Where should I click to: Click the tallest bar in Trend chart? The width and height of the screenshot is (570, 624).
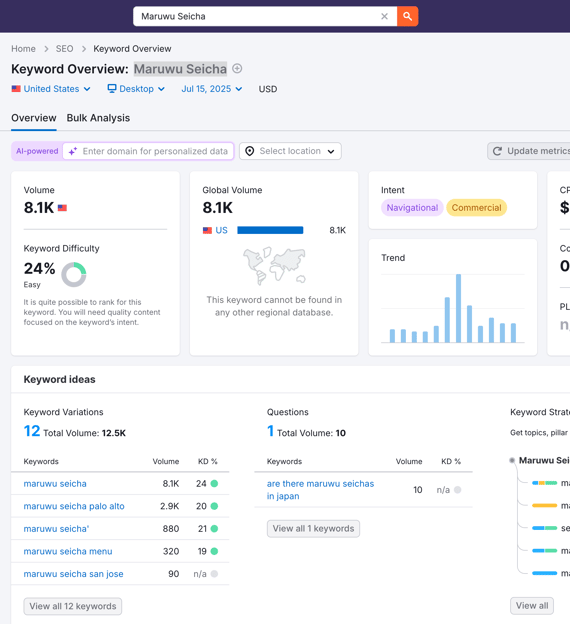[x=459, y=308]
